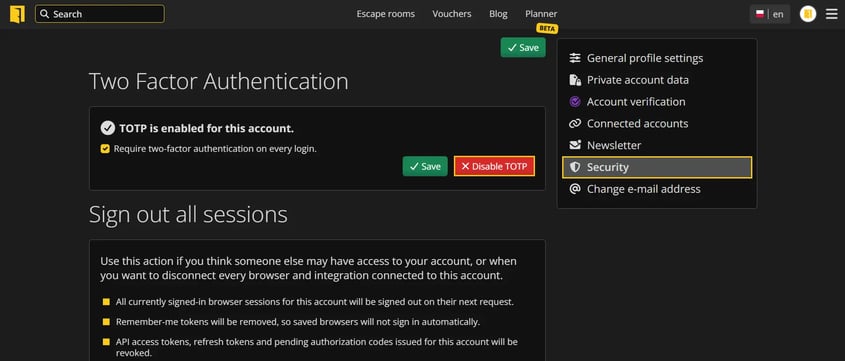The height and width of the screenshot is (361, 845).
Task: Click the red Disable TOTP button
Action: [494, 166]
